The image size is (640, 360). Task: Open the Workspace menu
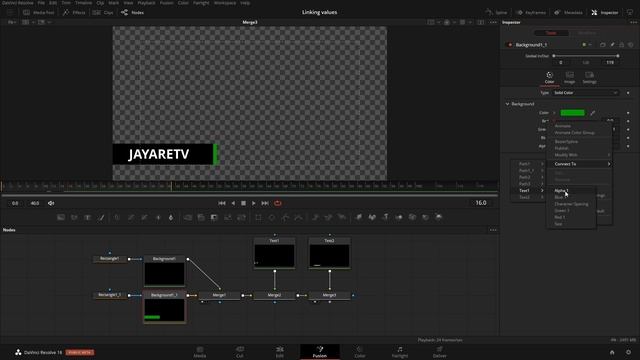point(225,3)
